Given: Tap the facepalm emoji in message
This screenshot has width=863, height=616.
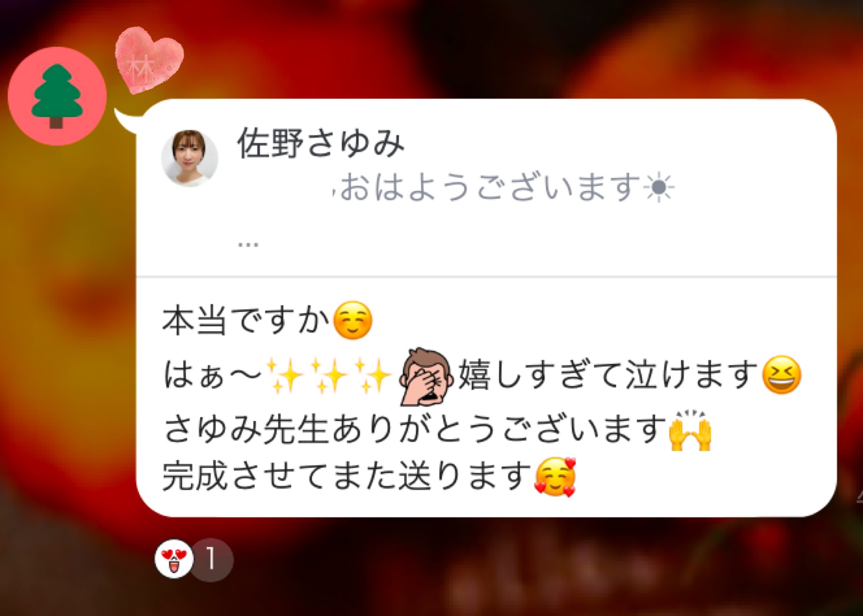Looking at the screenshot, I should [426, 375].
